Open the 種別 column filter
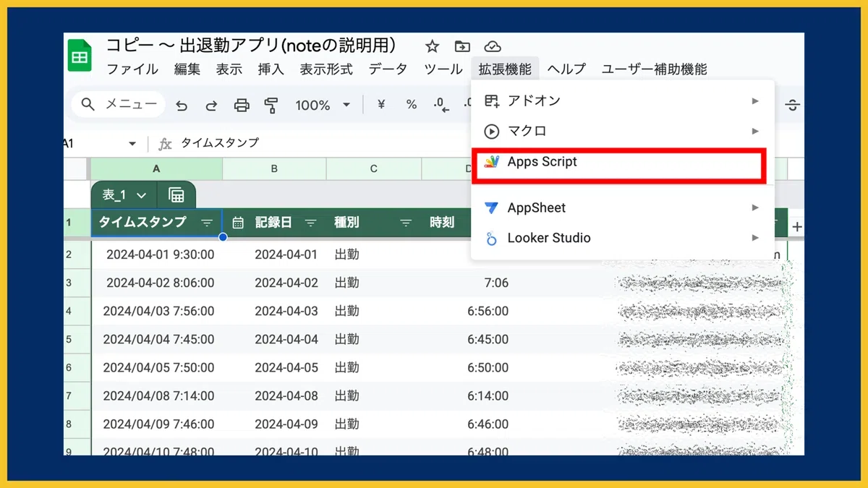Viewport: 868px width, 488px height. 406,223
